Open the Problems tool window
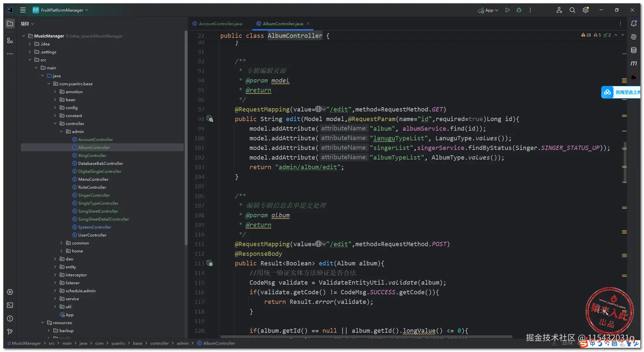Viewport: 644px width, 352px height. tap(10, 318)
